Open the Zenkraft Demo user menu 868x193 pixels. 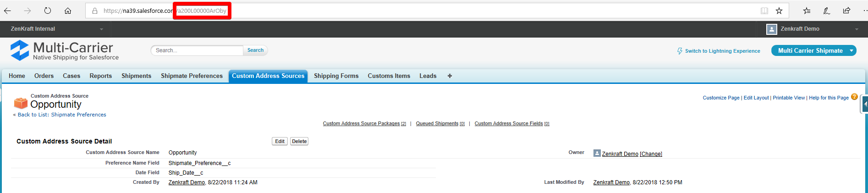(x=856, y=29)
